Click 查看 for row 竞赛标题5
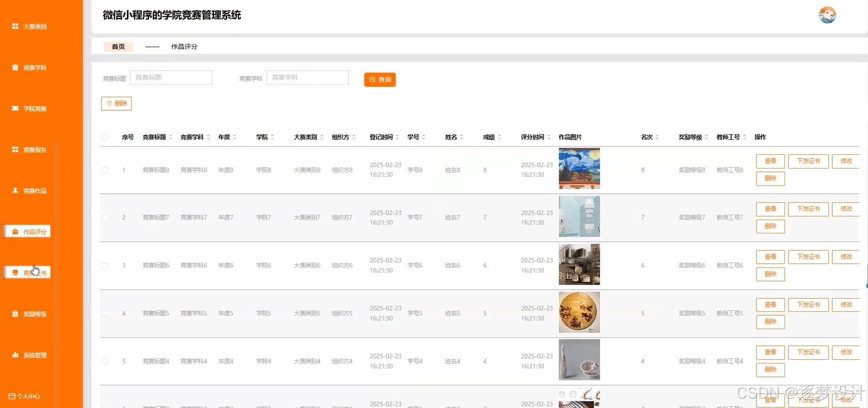The image size is (868, 408). click(x=770, y=304)
